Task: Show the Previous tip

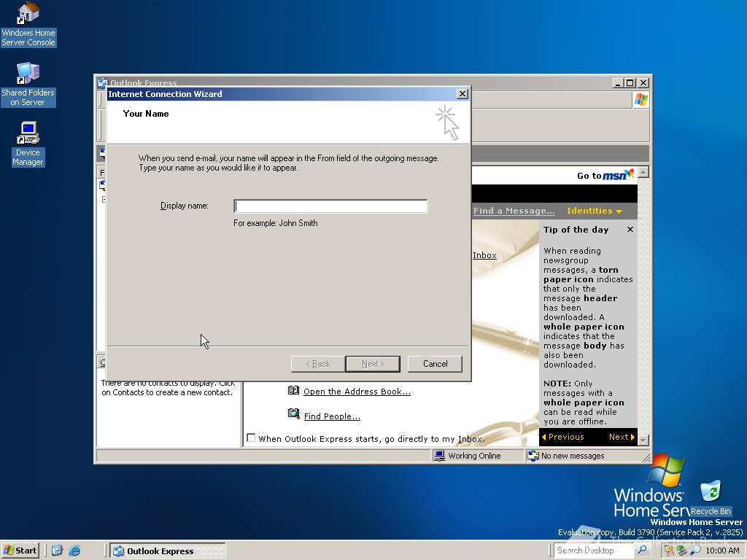Action: click(x=562, y=437)
